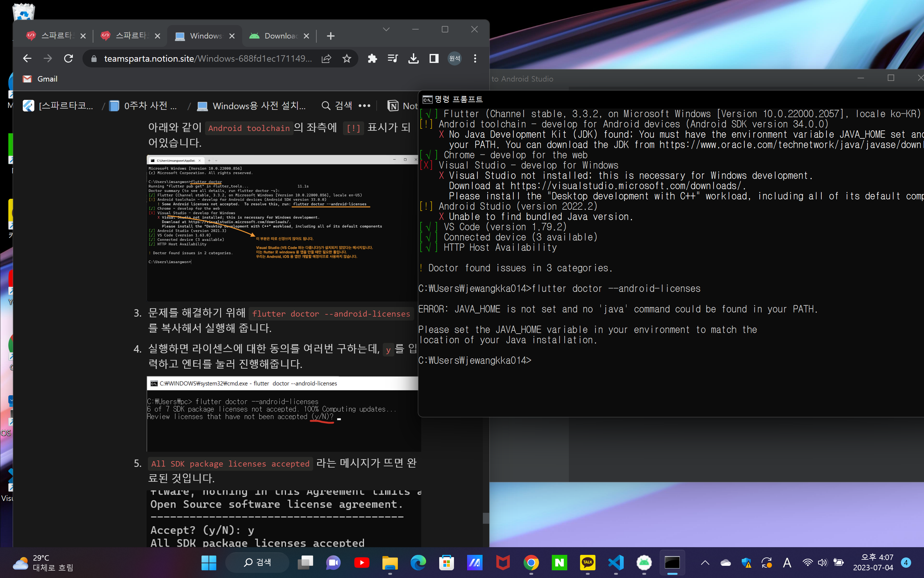Toggle Chrome side panel icon
This screenshot has width=924, height=578.
[434, 58]
